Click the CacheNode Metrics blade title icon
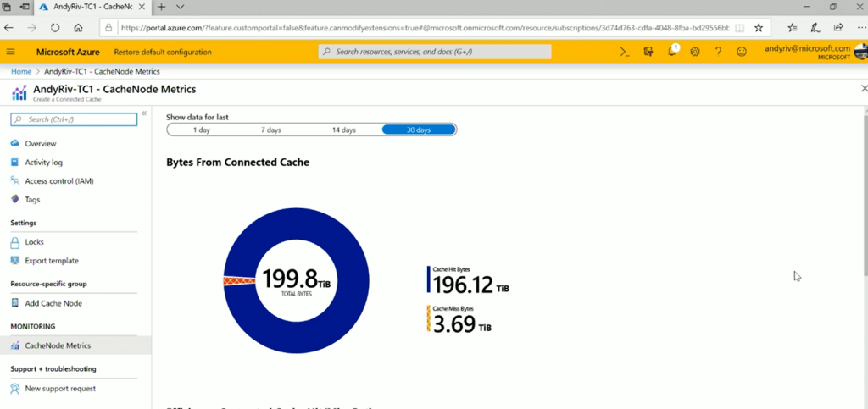 tap(19, 93)
